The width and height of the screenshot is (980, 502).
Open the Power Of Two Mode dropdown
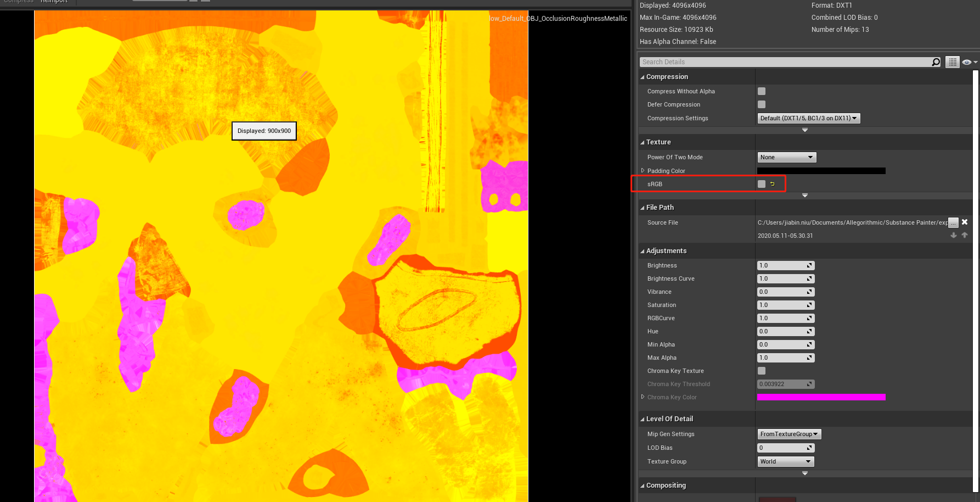786,157
